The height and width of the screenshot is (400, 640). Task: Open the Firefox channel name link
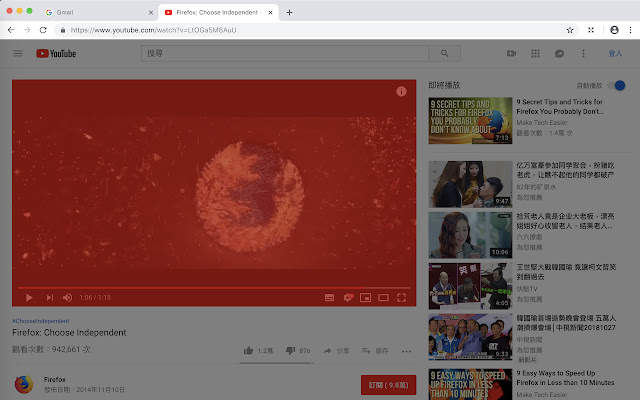pyautogui.click(x=55, y=379)
